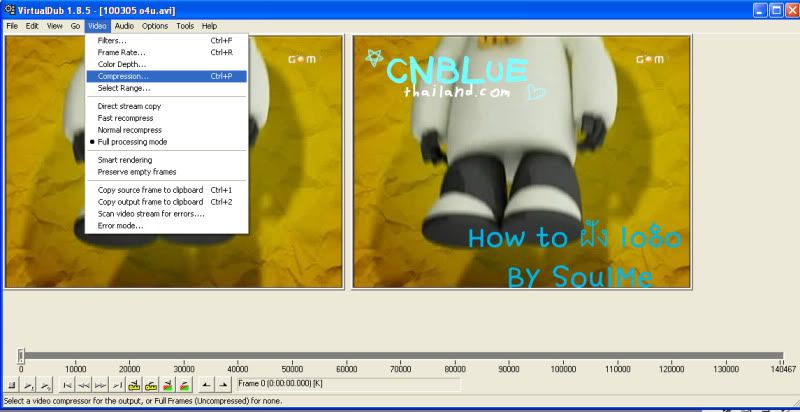Close the open Video menu
The height and width of the screenshot is (412, 800).
97,26
